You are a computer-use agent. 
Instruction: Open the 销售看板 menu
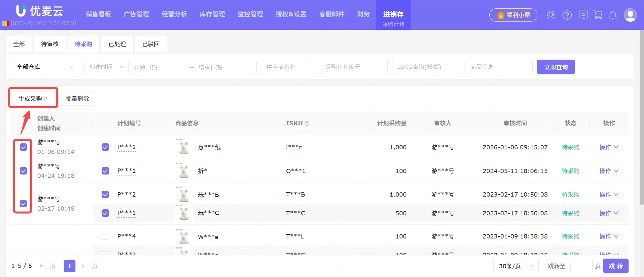coord(98,14)
